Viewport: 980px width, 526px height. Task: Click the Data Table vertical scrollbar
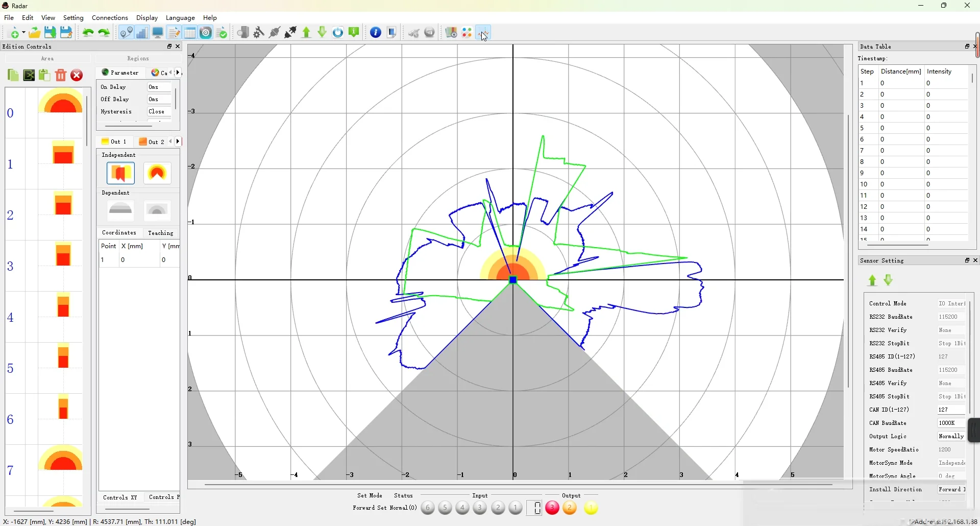tap(972, 78)
